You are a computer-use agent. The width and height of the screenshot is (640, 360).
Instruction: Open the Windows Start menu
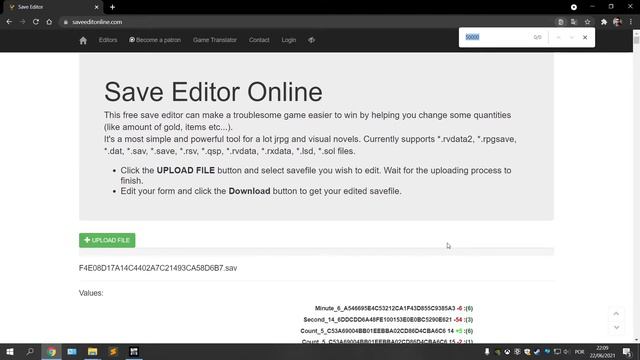[10, 352]
